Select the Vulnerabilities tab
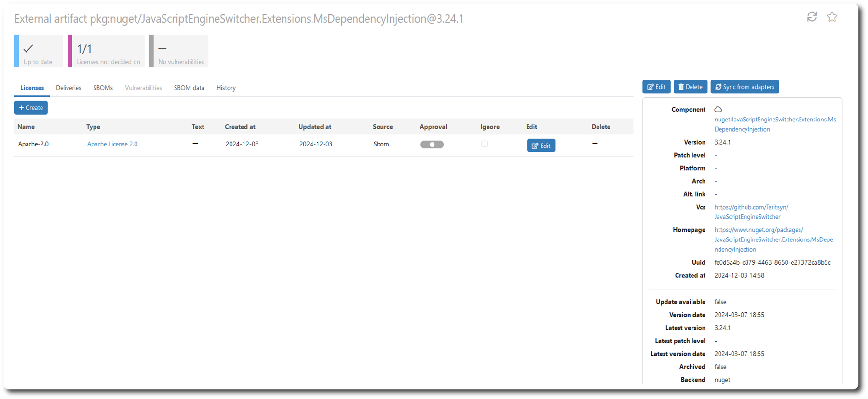The width and height of the screenshot is (868, 399). pyautogui.click(x=143, y=88)
